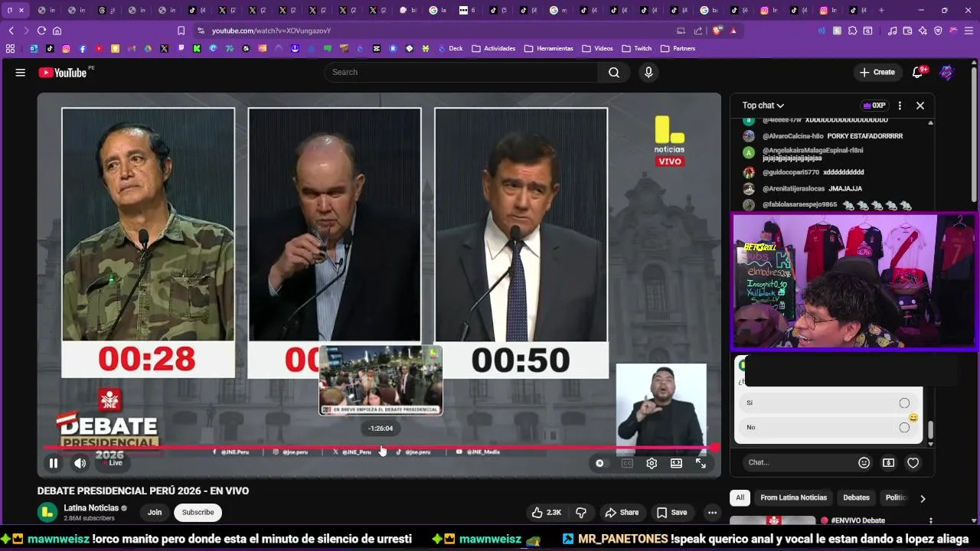
Task: Bookmark this page icon
Action: [x=181, y=31]
